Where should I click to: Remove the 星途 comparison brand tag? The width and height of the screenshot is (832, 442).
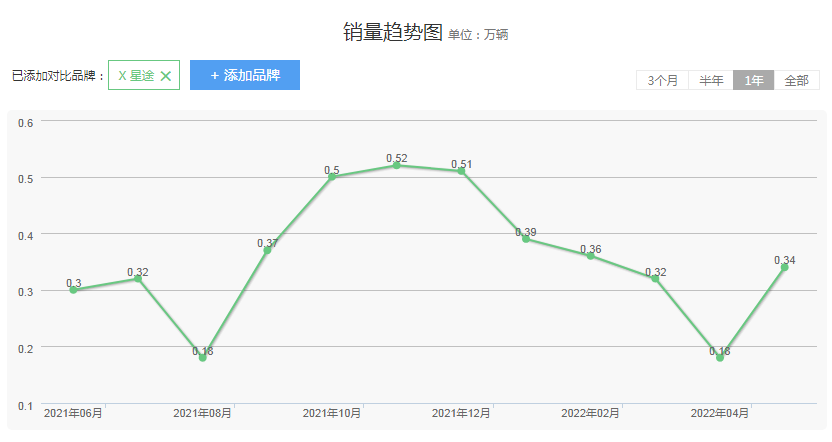coord(166,76)
